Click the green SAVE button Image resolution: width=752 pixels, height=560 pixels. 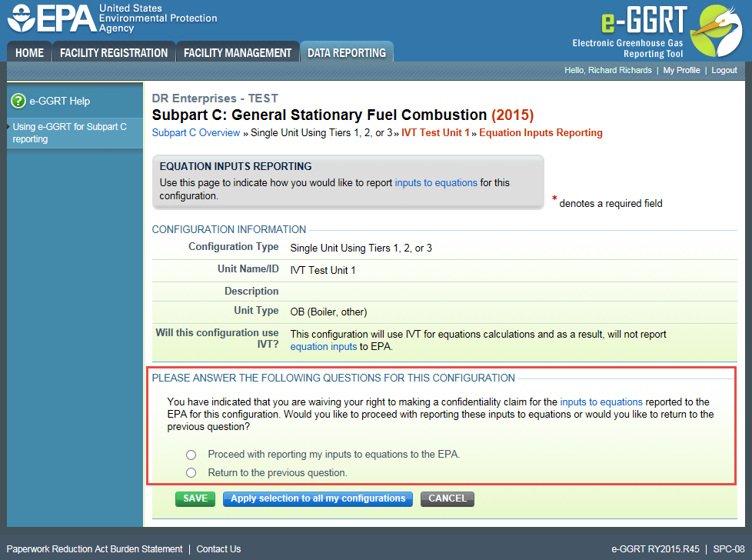[x=195, y=498]
